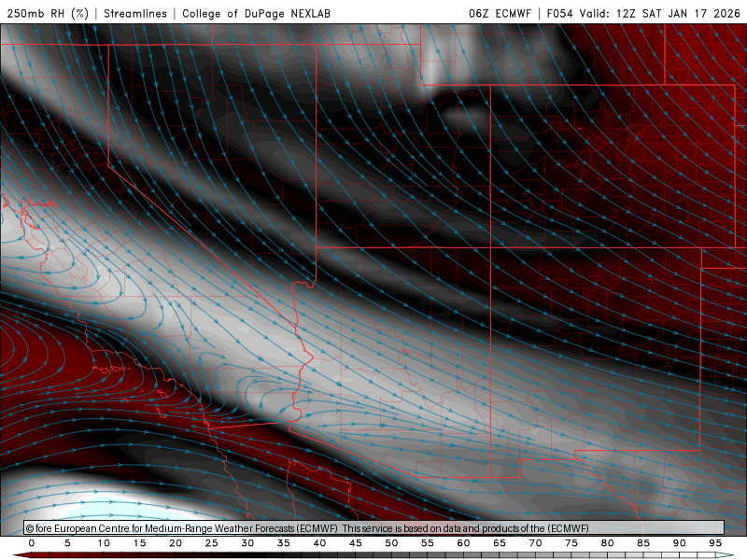Select 'F054 Valid: 12Z SAT JAN 17 2026' text

click(643, 13)
